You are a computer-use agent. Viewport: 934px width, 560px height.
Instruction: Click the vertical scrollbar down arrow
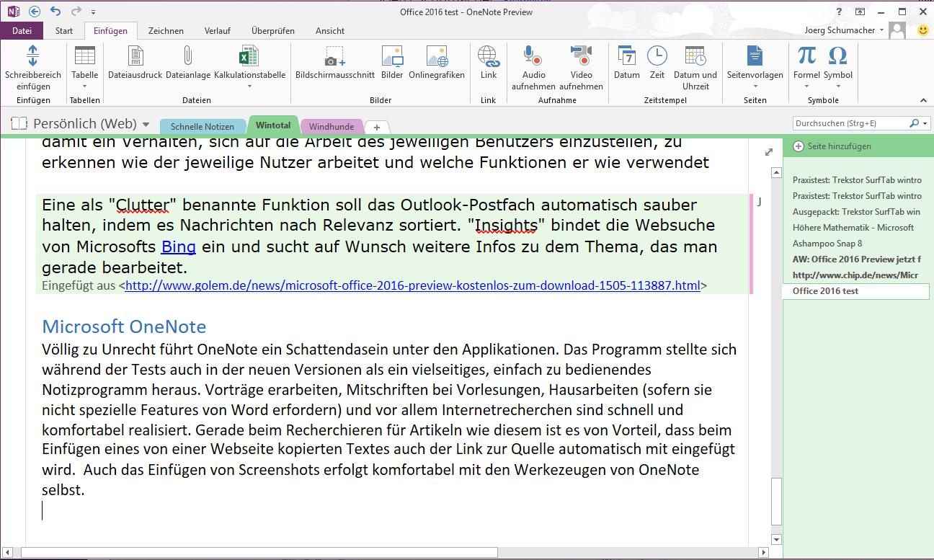coord(776,539)
